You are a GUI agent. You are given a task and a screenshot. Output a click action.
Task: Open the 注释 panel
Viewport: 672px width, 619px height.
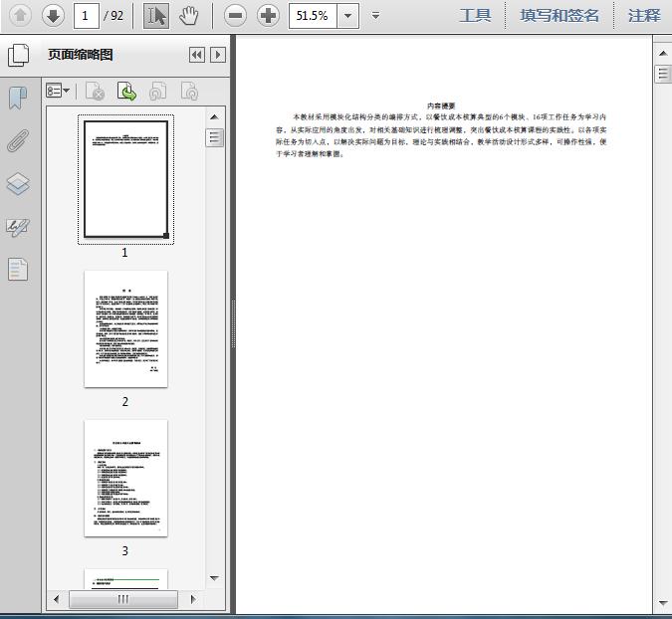tap(644, 16)
